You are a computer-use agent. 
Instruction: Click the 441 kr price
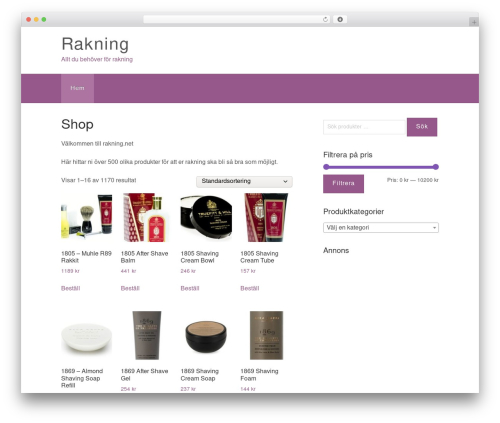(x=128, y=271)
